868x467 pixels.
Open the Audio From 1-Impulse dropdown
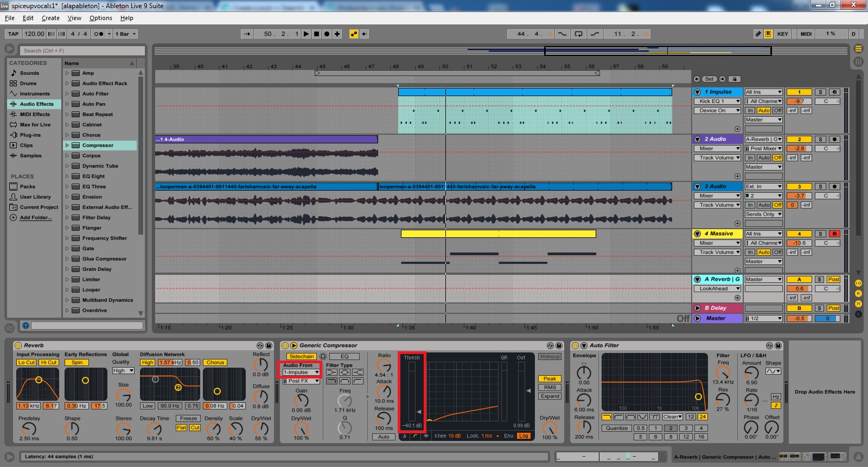[x=301, y=373]
